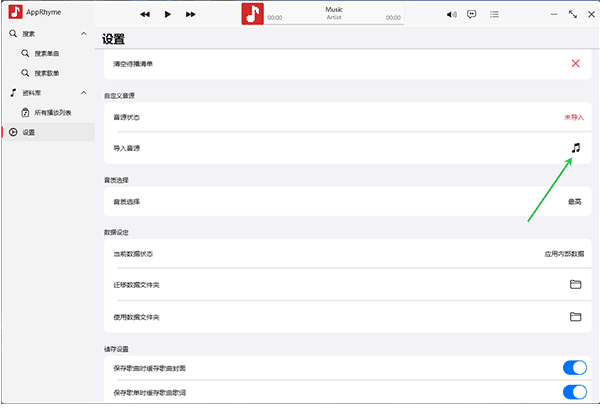Click the AppRhyme logo icon
This screenshot has height=410, width=600.
15,14
